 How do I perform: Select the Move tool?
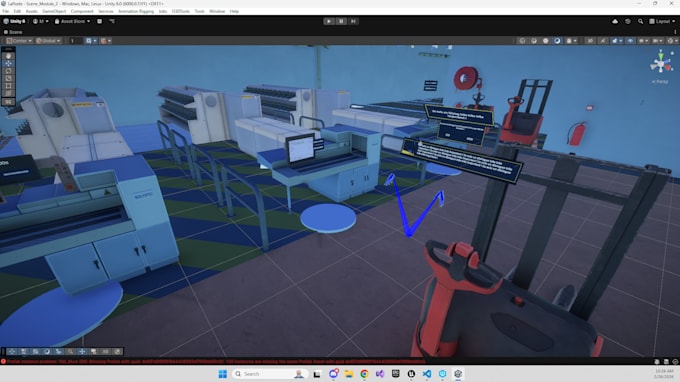[x=8, y=63]
